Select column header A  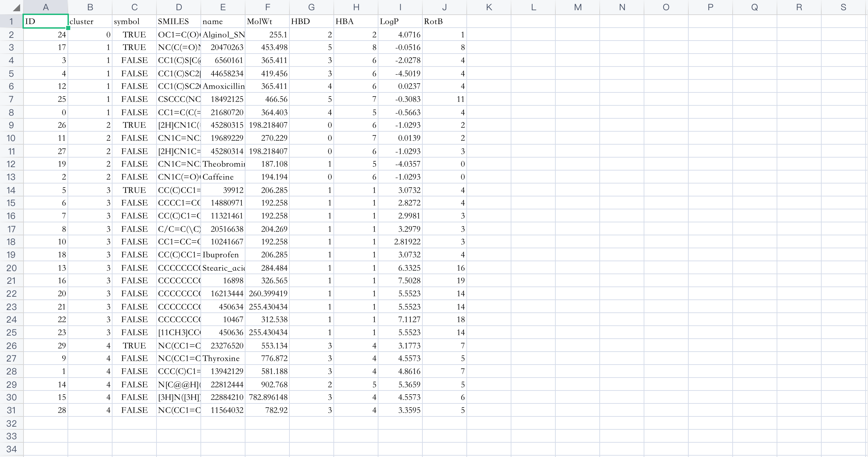[45, 7]
